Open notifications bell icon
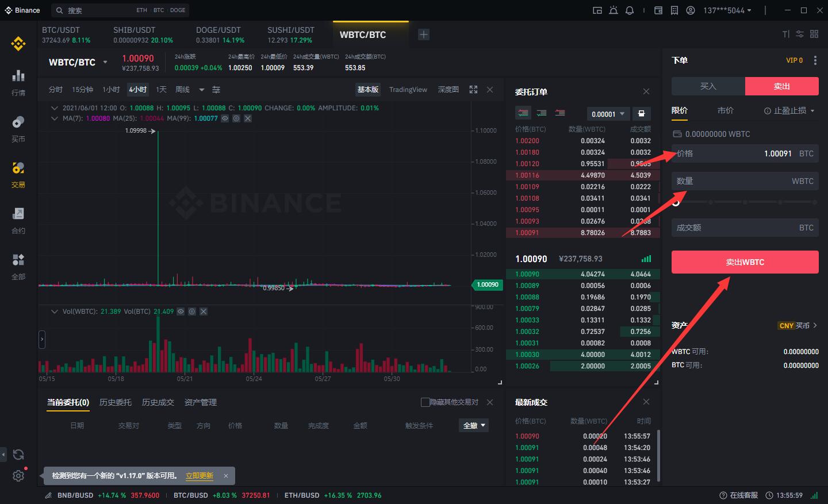828x504 pixels. click(x=630, y=10)
